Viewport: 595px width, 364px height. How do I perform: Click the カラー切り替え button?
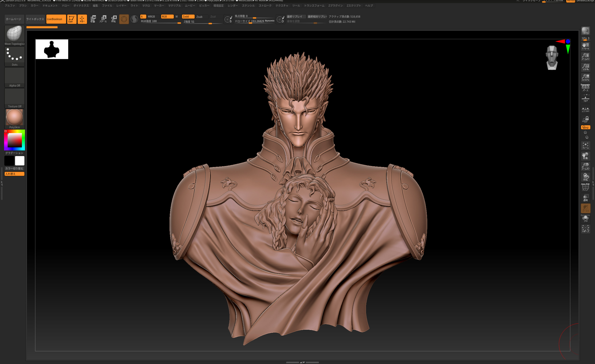coord(14,169)
